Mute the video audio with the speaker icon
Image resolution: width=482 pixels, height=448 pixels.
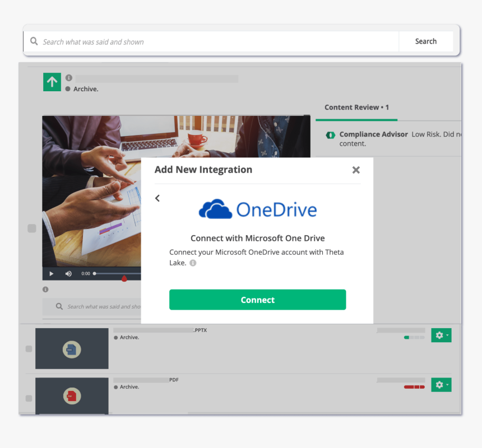coord(68,273)
